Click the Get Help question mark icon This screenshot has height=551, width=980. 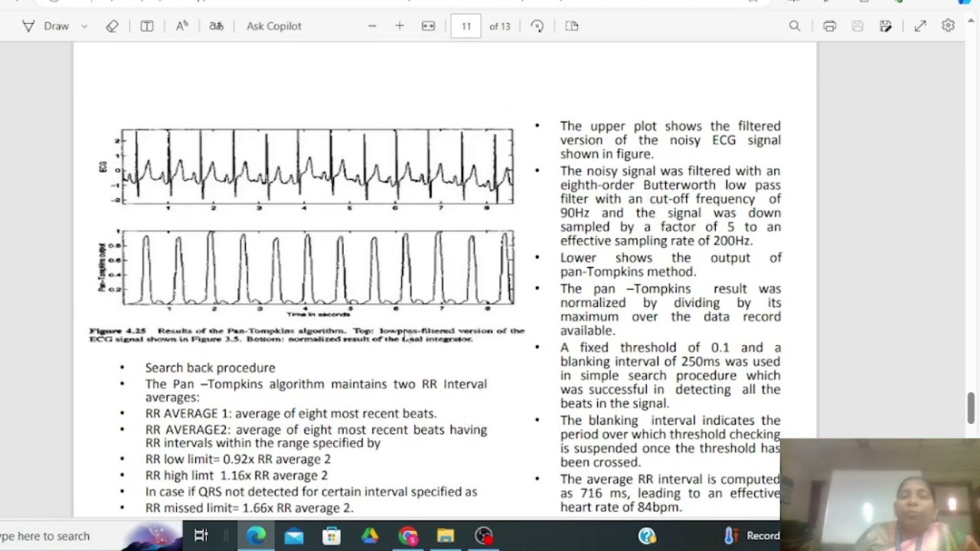[x=647, y=536]
